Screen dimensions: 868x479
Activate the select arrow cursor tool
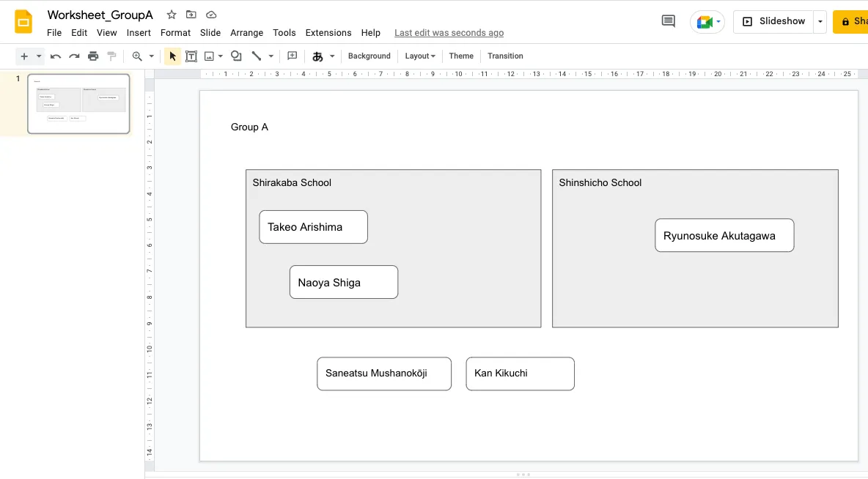pos(173,56)
